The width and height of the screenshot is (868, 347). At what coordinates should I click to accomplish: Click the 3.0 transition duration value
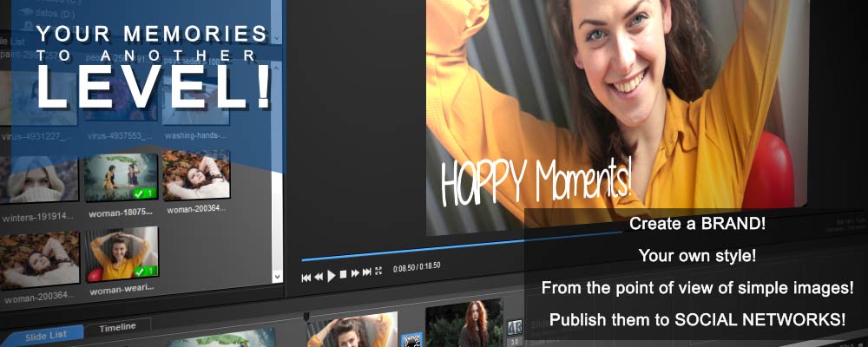click(x=515, y=341)
